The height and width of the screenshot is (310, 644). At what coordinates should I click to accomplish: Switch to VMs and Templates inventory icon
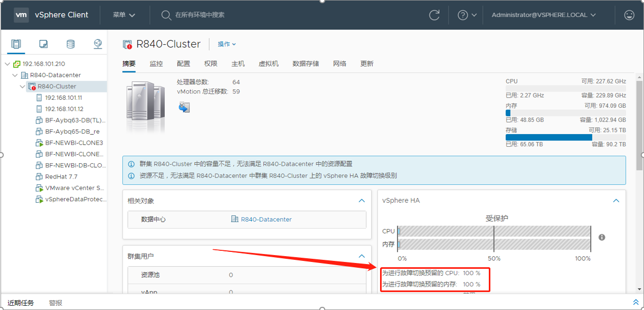44,44
